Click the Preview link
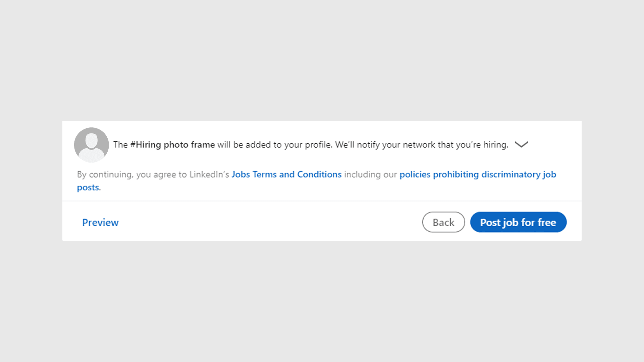The height and width of the screenshot is (362, 644). coord(100,222)
